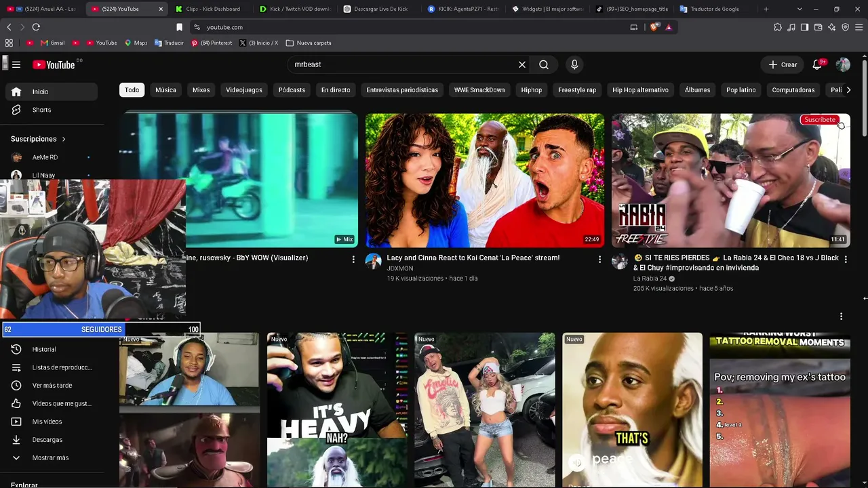868x488 pixels.
Task: Expand the Suscripciones section arrow
Action: (64, 139)
